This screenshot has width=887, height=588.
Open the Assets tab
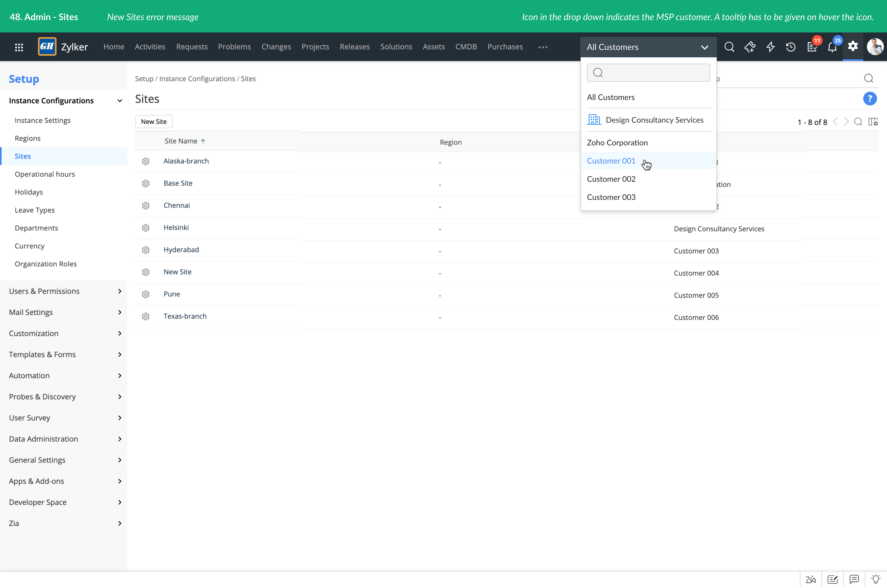tap(434, 47)
